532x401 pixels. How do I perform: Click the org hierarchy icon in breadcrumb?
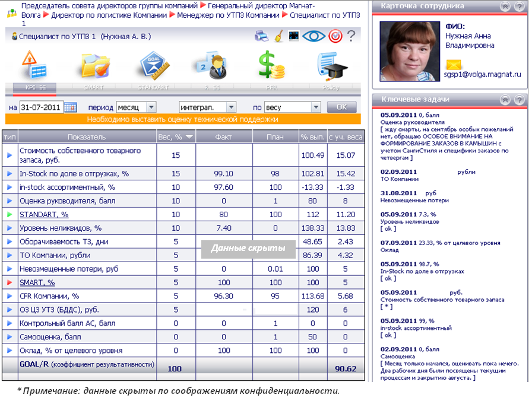[11, 13]
